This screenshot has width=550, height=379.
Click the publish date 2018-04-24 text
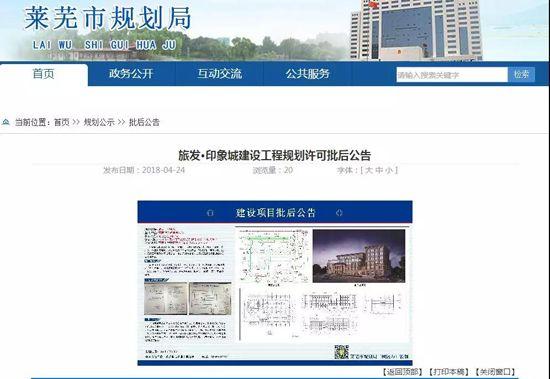pos(163,170)
